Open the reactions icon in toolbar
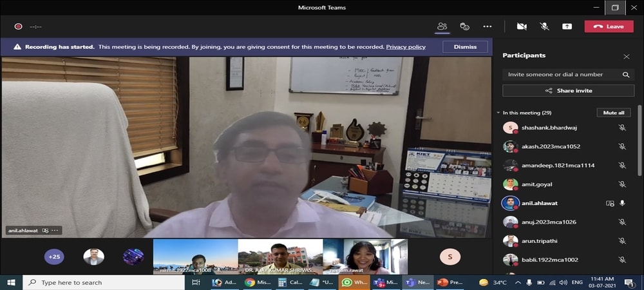Viewport: 644px width, 290px height. tap(464, 26)
